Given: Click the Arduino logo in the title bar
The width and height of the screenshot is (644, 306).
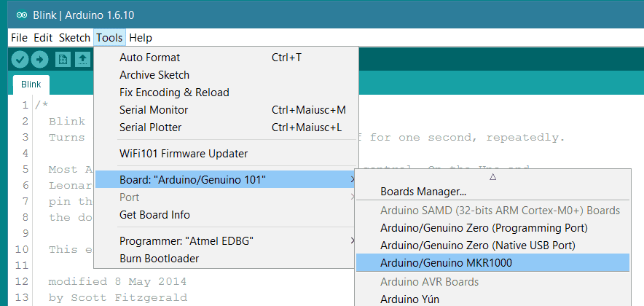Looking at the screenshot, I should click(20, 15).
